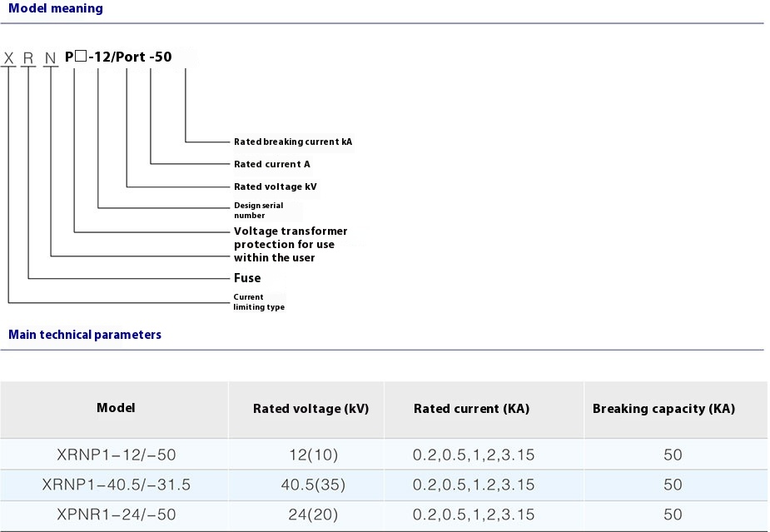This screenshot has height=532, width=770.
Task: Click the 'Rated breaking current kA' label
Action: pos(292,142)
